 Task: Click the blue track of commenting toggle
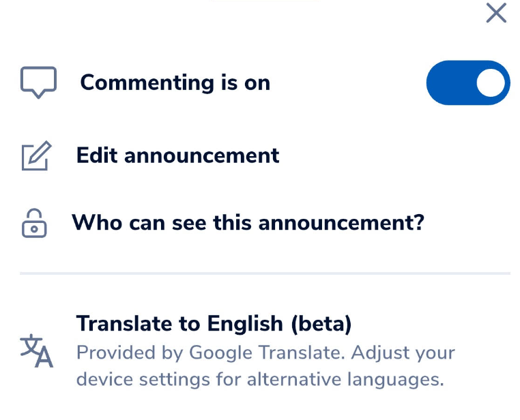point(451,82)
